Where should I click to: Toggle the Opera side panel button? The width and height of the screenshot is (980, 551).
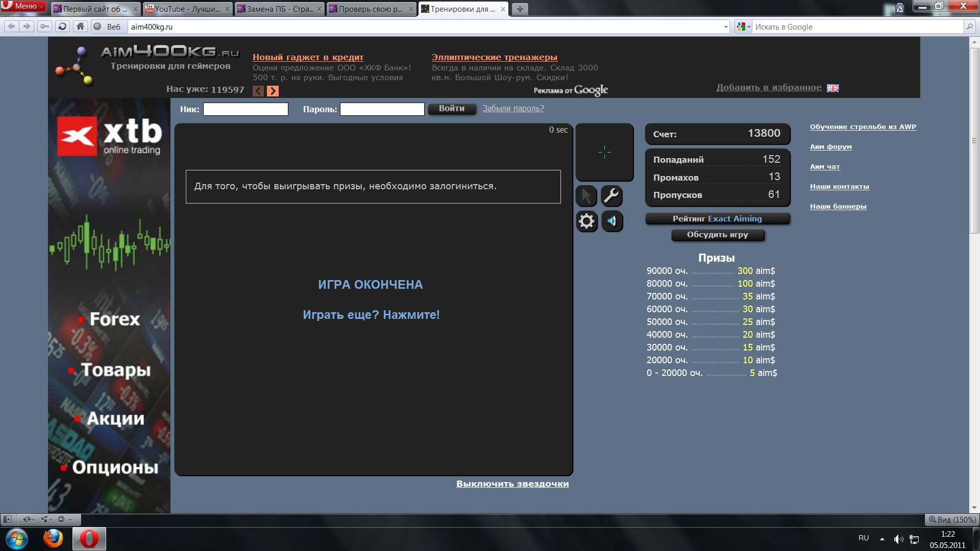[x=8, y=519]
